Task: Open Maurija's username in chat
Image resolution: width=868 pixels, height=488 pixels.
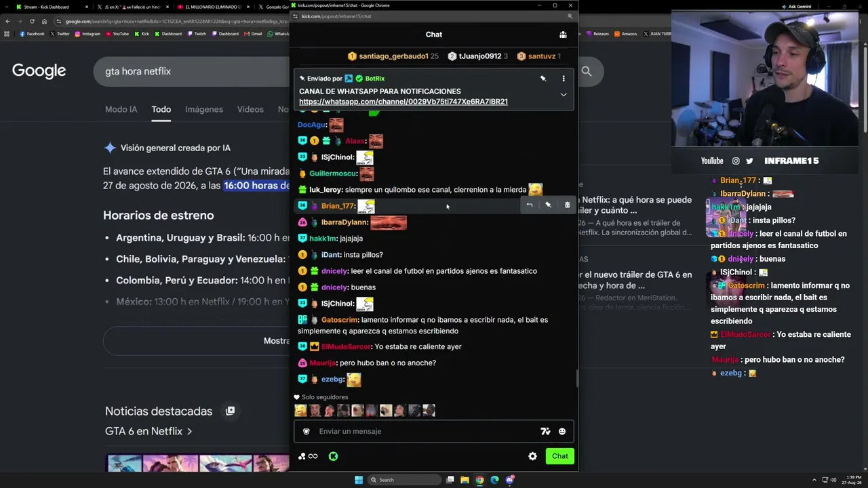Action: [322, 363]
